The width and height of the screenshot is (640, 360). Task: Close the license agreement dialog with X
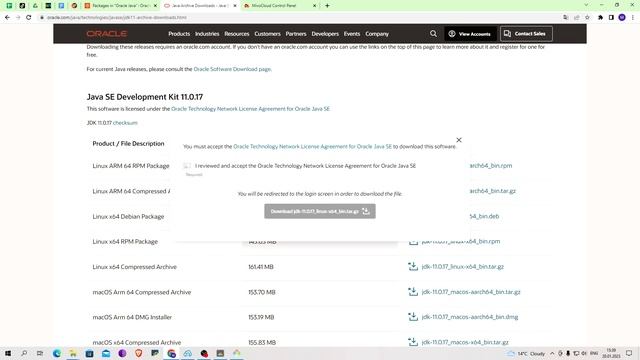click(x=459, y=140)
